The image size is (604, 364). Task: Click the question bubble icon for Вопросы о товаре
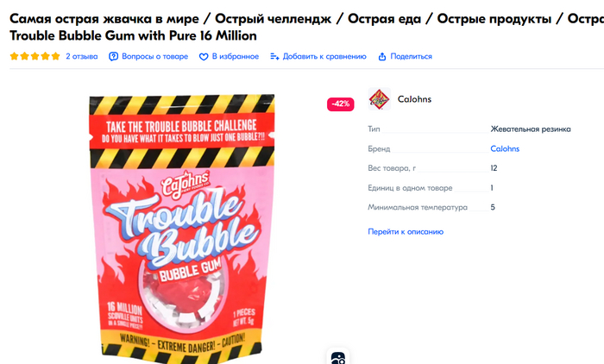tap(113, 57)
